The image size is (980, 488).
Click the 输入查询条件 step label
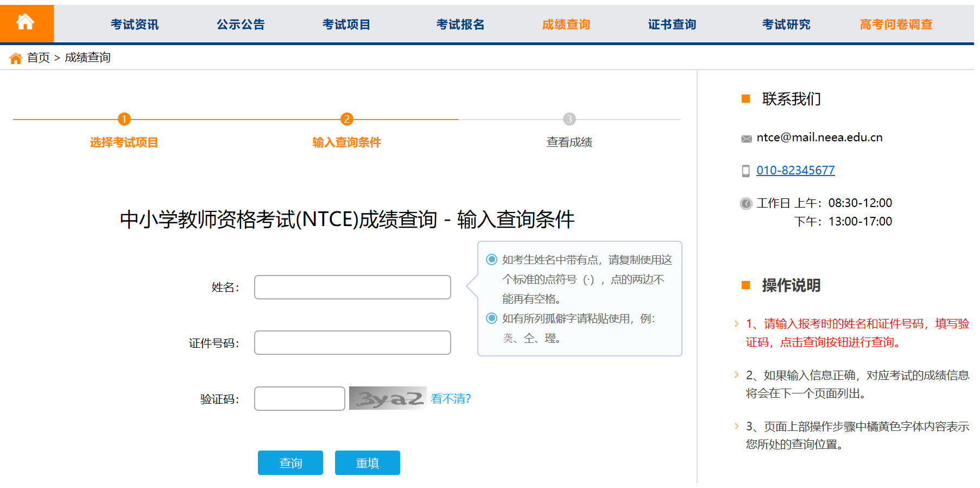click(x=346, y=142)
